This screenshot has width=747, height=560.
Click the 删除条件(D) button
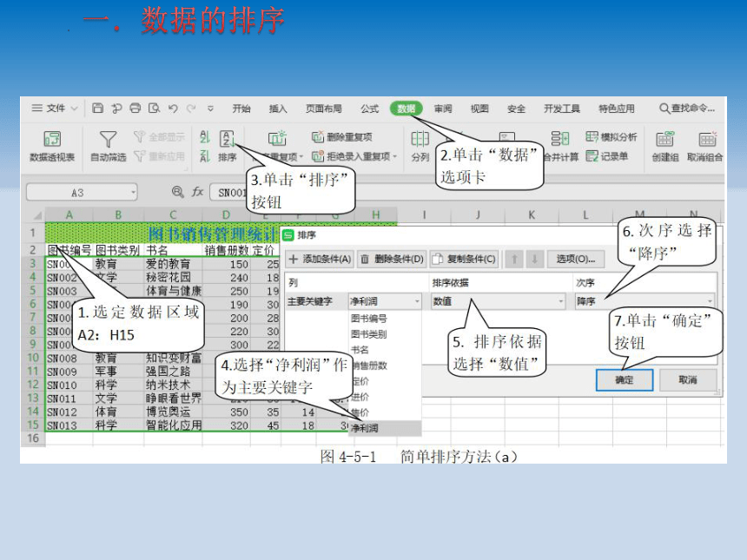click(x=392, y=259)
